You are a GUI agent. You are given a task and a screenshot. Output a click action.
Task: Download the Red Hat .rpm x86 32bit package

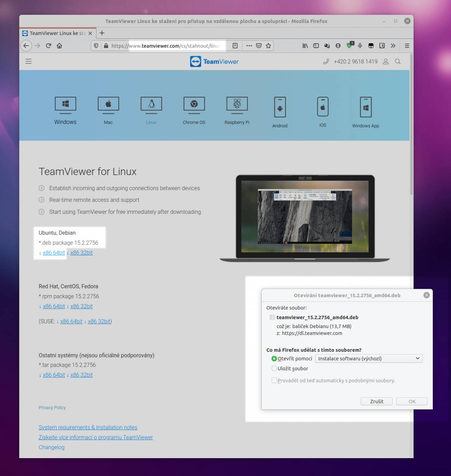(81, 306)
